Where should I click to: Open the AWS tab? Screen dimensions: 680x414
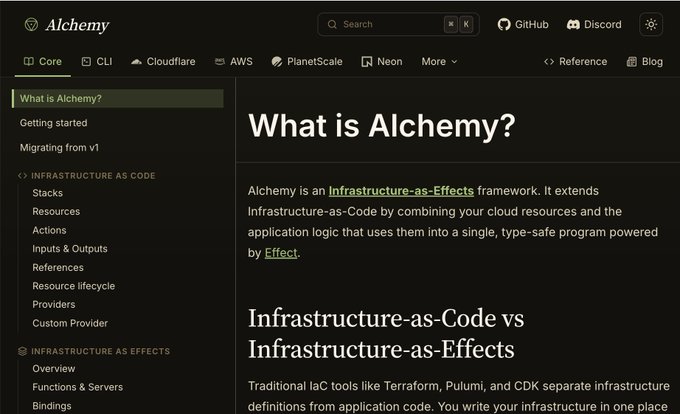click(x=234, y=62)
